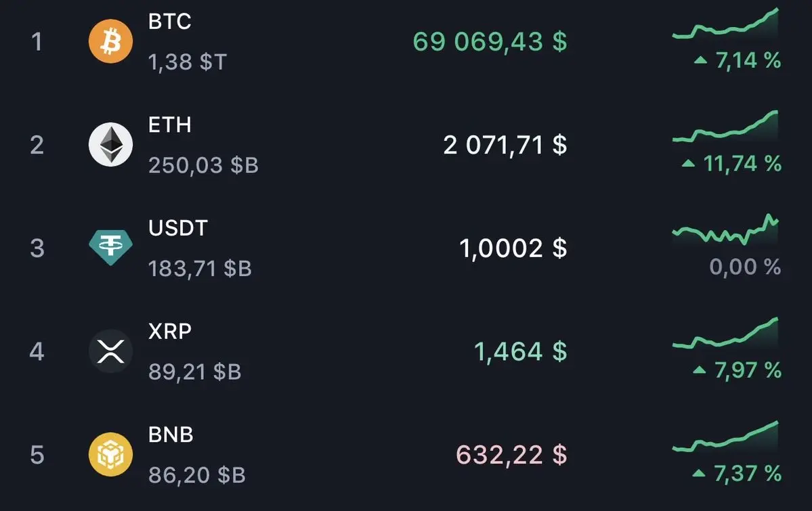The width and height of the screenshot is (812, 511).
Task: Tap the USDT price 1,0002 $
Action: coord(513,248)
